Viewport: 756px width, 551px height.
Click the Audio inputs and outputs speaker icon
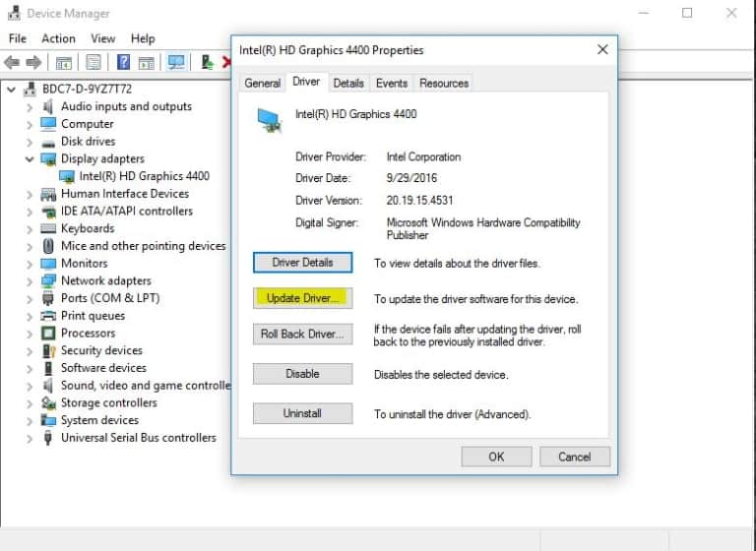(47, 106)
